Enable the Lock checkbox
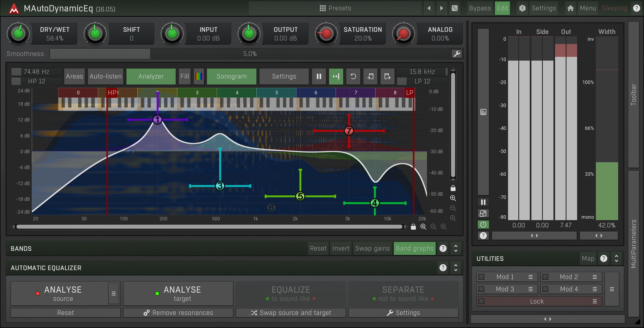Image resolution: width=644 pixels, height=328 pixels. [481, 301]
